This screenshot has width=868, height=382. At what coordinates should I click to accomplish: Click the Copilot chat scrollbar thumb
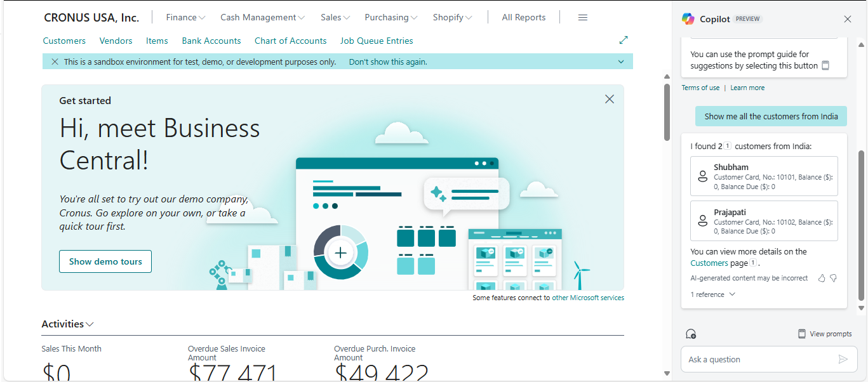861,226
